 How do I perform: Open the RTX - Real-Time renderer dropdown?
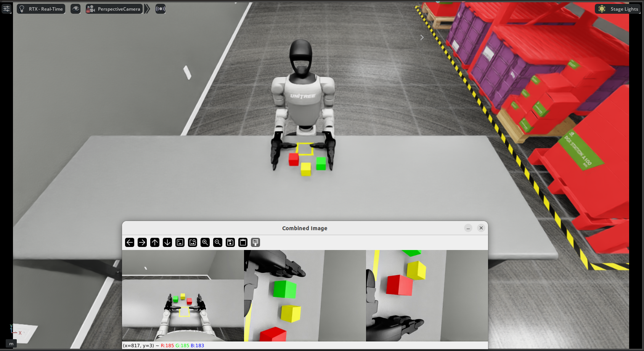41,8
